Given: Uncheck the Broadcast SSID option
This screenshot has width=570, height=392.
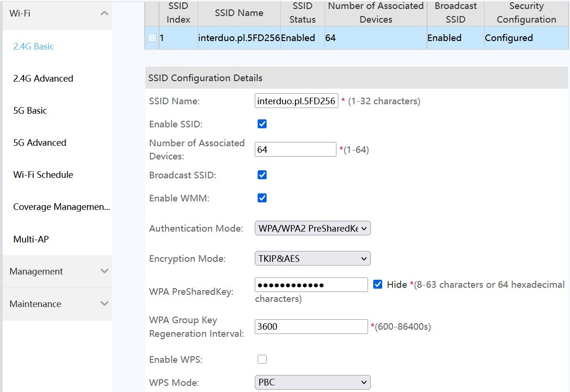Looking at the screenshot, I should [262, 175].
